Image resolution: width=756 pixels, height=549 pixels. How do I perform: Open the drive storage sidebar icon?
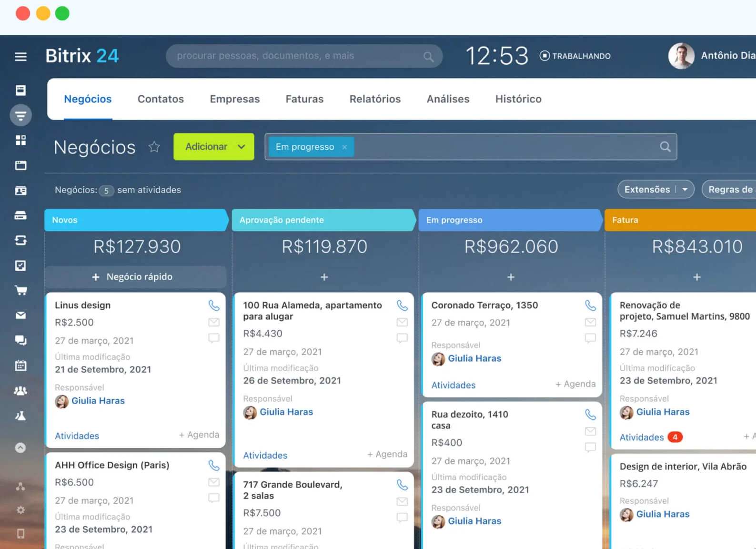[x=20, y=215]
